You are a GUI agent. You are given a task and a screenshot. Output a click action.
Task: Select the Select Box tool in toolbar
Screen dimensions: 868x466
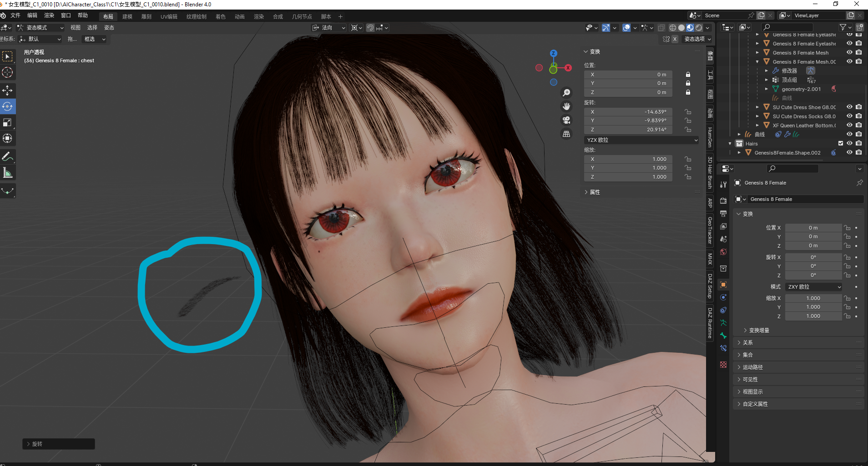[7, 56]
